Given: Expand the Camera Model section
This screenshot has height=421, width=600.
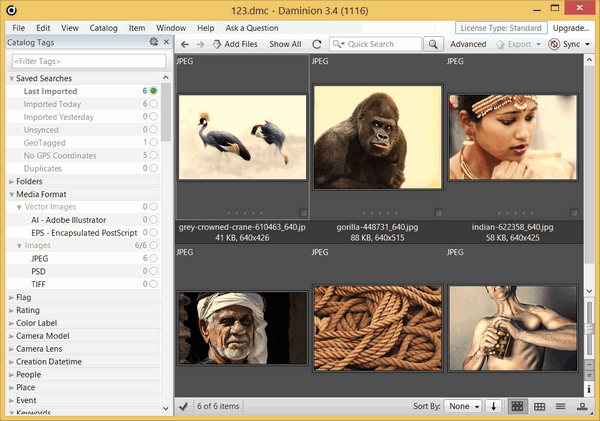Looking at the screenshot, I should (11, 336).
